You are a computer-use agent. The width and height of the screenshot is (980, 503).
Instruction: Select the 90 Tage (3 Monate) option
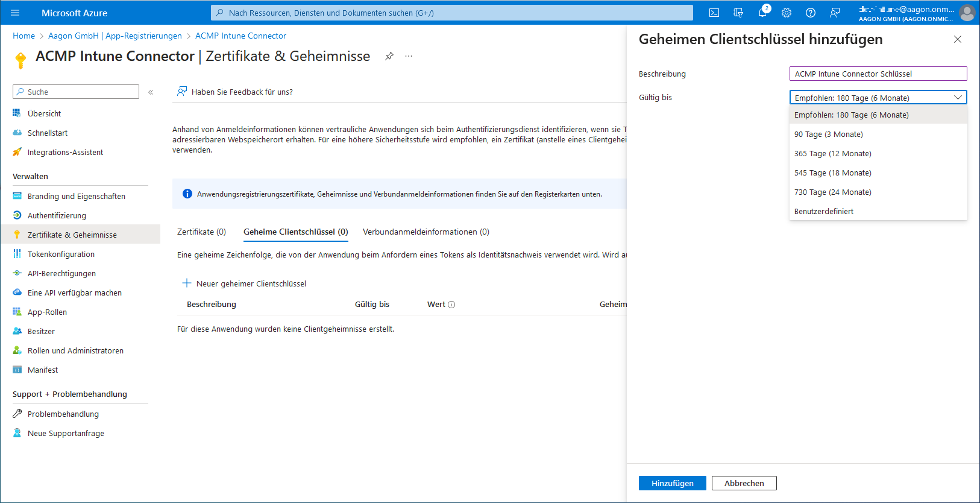pyautogui.click(x=829, y=134)
